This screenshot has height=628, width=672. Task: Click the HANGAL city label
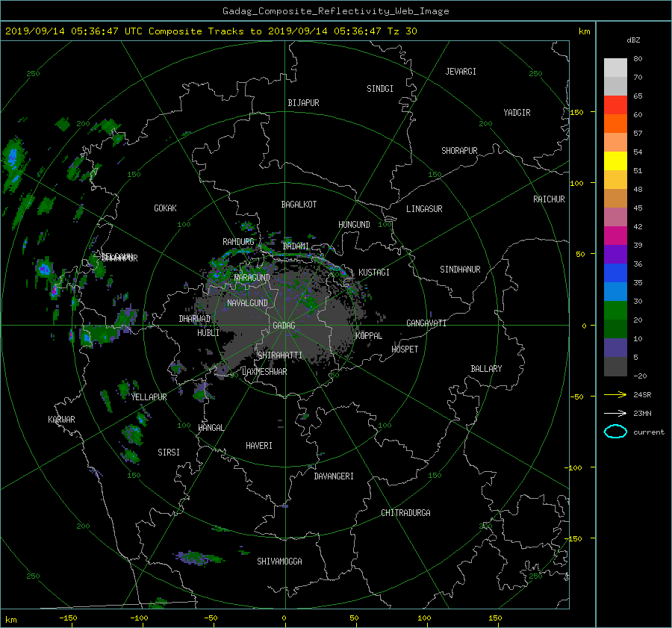tap(211, 428)
